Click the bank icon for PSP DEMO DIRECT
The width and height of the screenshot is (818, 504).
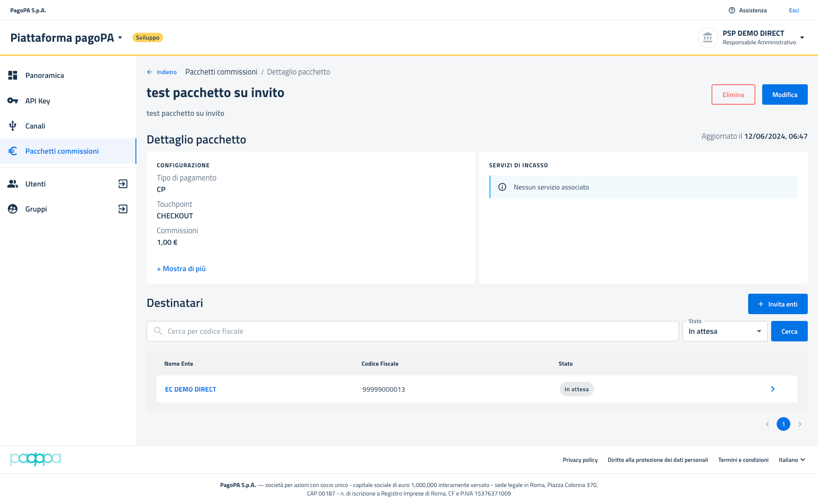pos(708,37)
